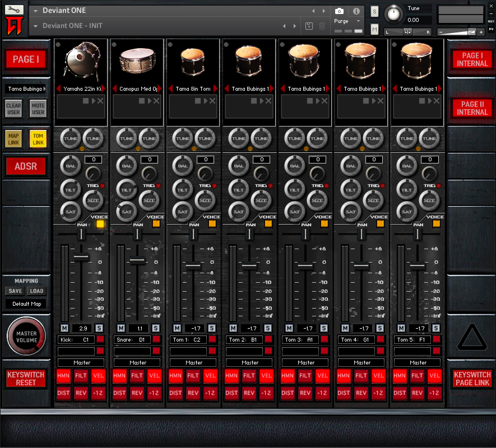Click the mapping LOAD button
The image size is (496, 448).
point(36,291)
